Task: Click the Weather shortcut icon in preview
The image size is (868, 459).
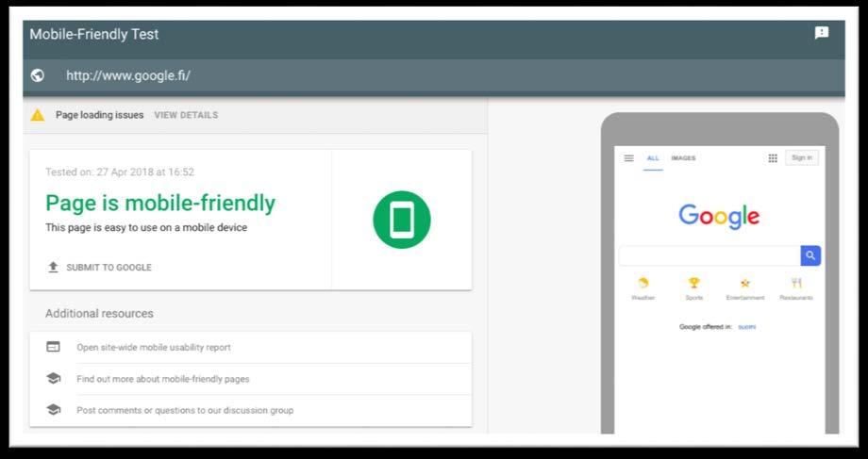Action: 643,283
